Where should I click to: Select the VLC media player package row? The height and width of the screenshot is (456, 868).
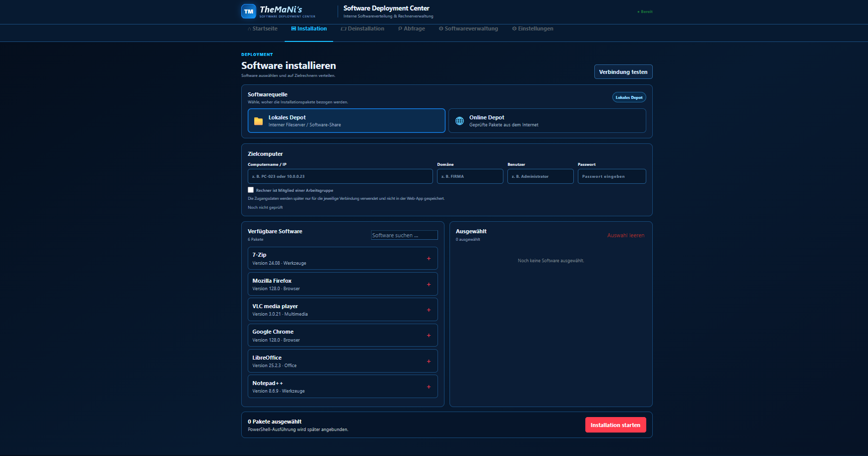343,310
